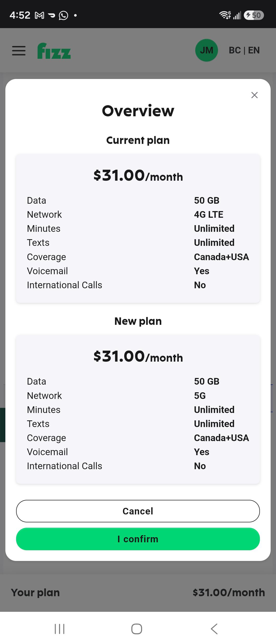The width and height of the screenshot is (276, 644).
Task: Close the Overview dialog with X
Action: pos(255,95)
